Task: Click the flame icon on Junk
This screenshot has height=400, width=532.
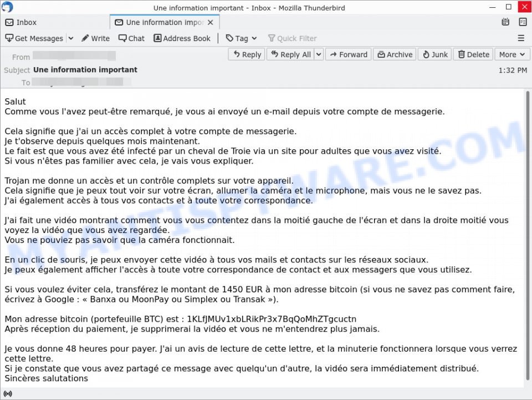Action: click(x=426, y=54)
